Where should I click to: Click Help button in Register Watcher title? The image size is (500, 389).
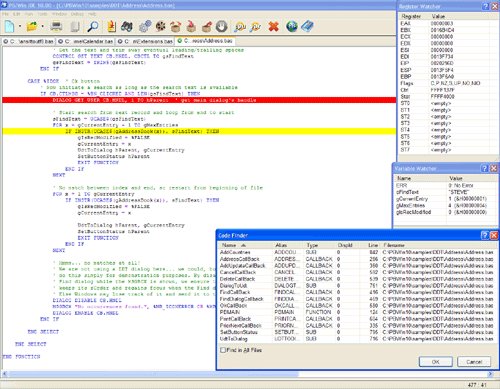[x=486, y=6]
